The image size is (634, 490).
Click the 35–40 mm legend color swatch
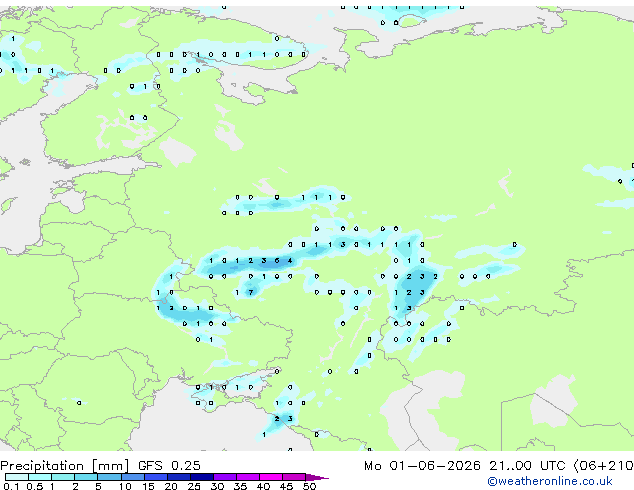(x=248, y=477)
